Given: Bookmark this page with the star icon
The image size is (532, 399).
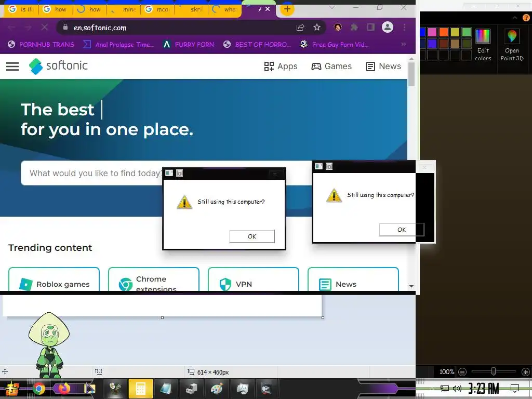Looking at the screenshot, I should 317,27.
